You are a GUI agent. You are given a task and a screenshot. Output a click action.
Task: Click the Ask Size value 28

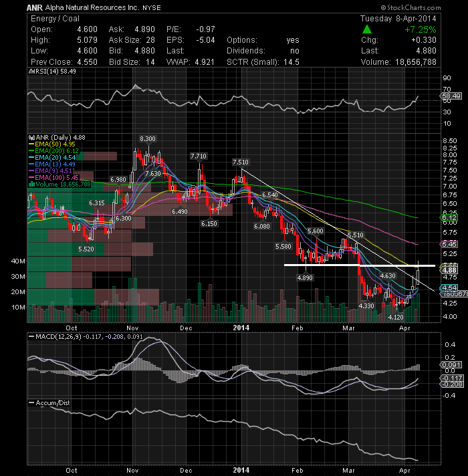[150, 40]
